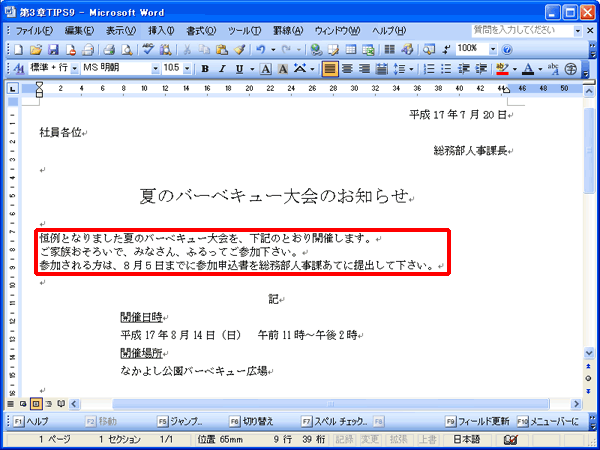Select justify alignment button
The height and width of the screenshot is (450, 600).
pos(330,69)
